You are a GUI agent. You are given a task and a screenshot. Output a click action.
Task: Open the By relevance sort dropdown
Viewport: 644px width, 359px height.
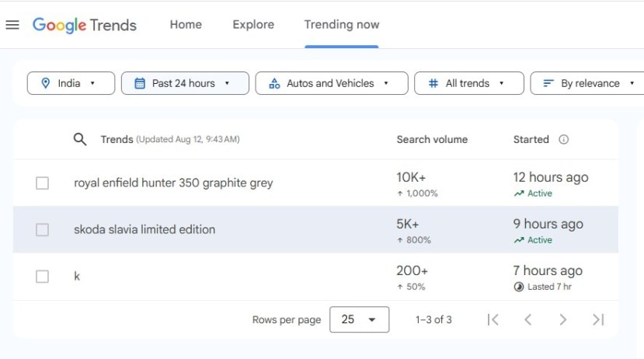587,83
